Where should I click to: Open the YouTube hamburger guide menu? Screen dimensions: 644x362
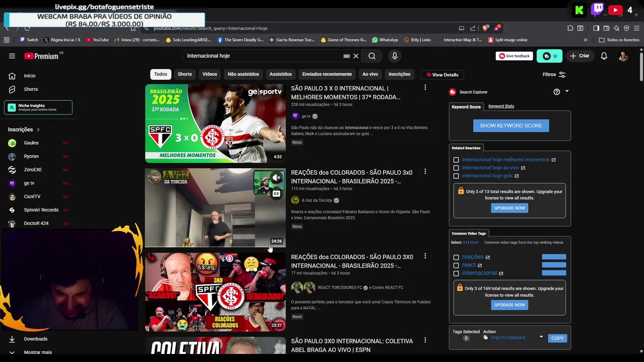12,56
